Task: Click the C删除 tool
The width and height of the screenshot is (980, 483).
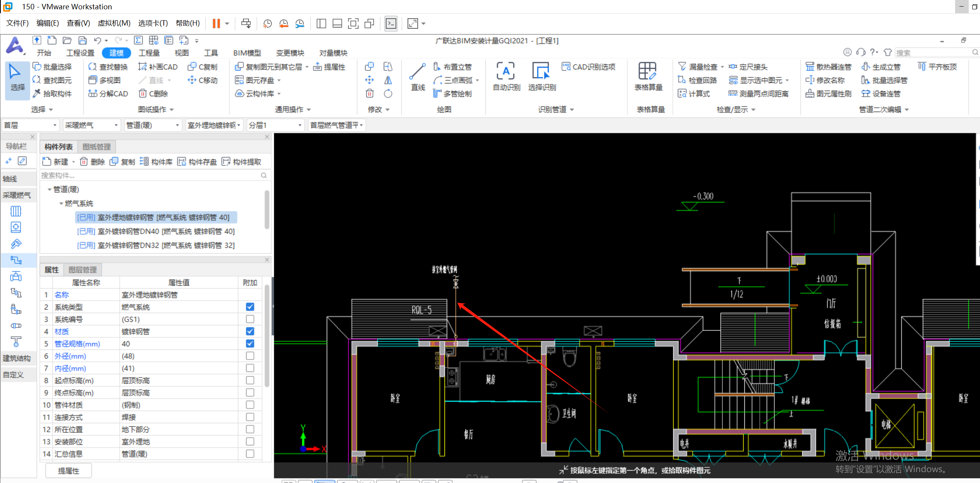Action: [154, 94]
